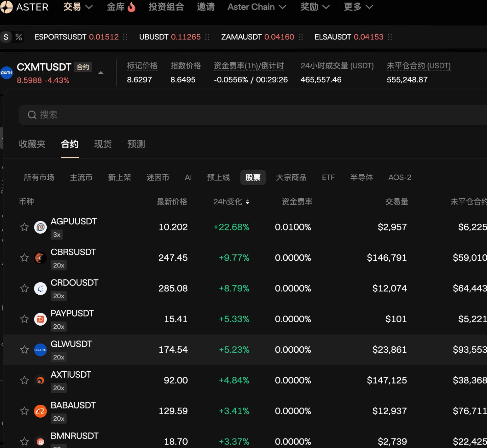Click the BABAUSDT Alibaba logo
The image size is (487, 448).
pos(41,411)
